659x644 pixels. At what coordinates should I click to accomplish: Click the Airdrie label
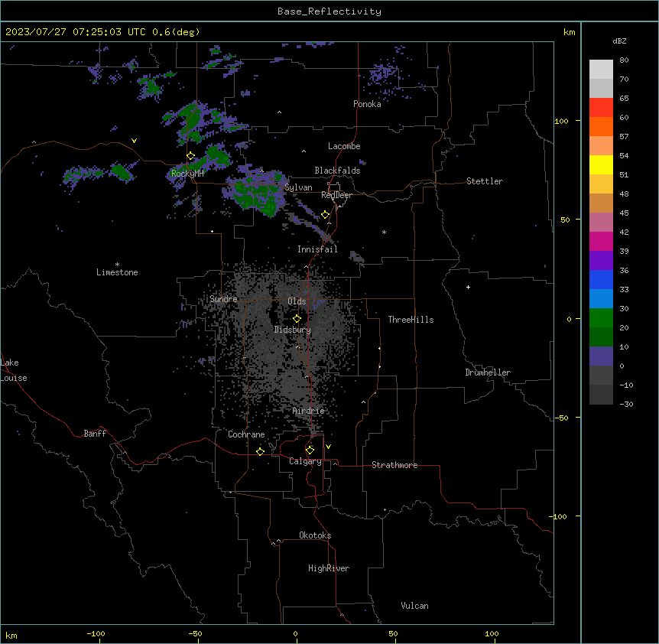point(308,411)
